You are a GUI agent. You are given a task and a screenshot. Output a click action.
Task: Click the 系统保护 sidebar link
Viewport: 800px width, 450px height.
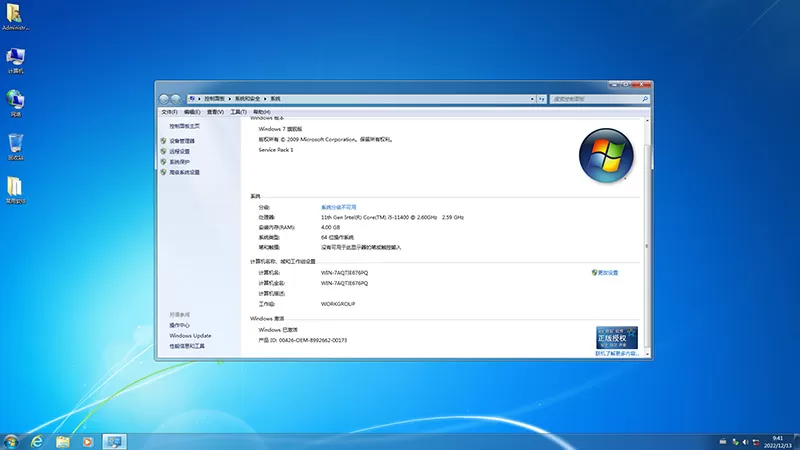click(179, 161)
